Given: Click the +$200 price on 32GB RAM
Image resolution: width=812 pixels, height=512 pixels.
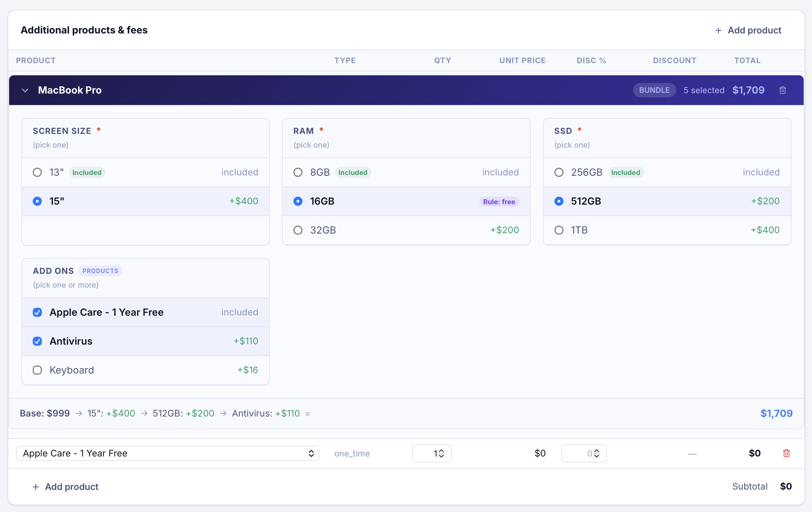Looking at the screenshot, I should pos(505,230).
